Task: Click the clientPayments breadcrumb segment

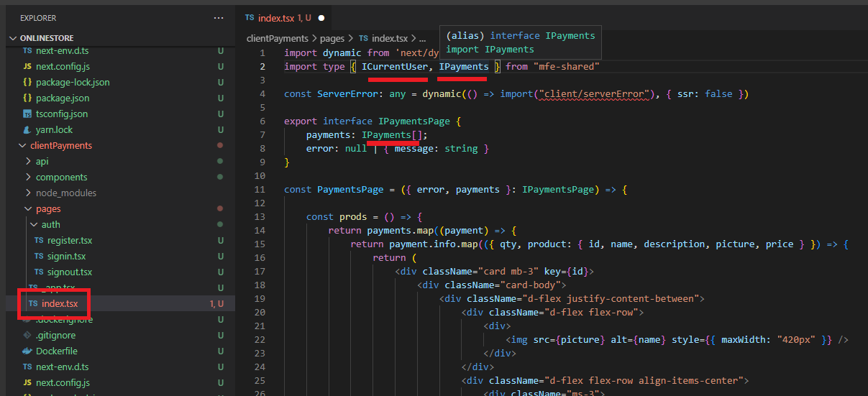Action: 277,39
